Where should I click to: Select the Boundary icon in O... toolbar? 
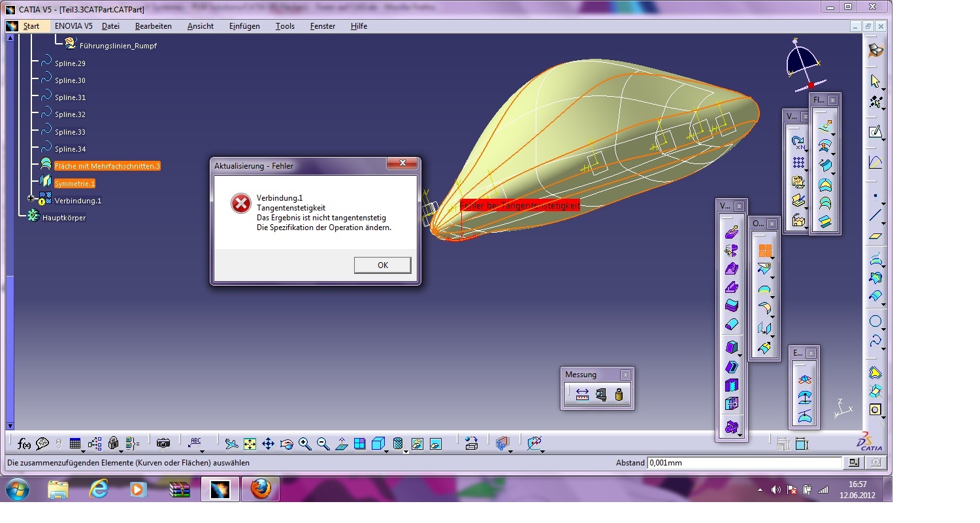(764, 288)
